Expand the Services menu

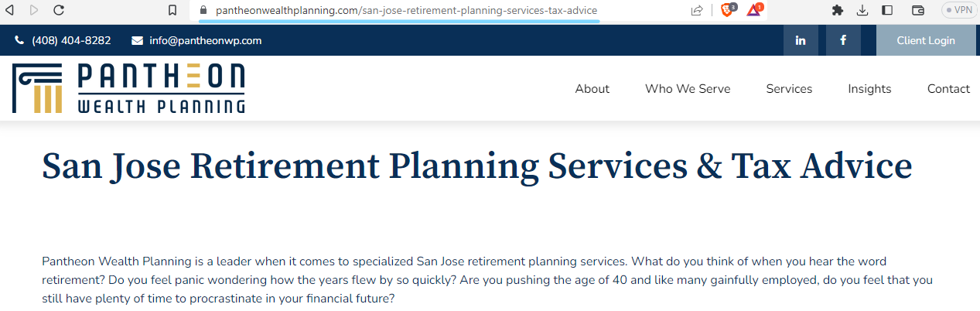pos(789,88)
